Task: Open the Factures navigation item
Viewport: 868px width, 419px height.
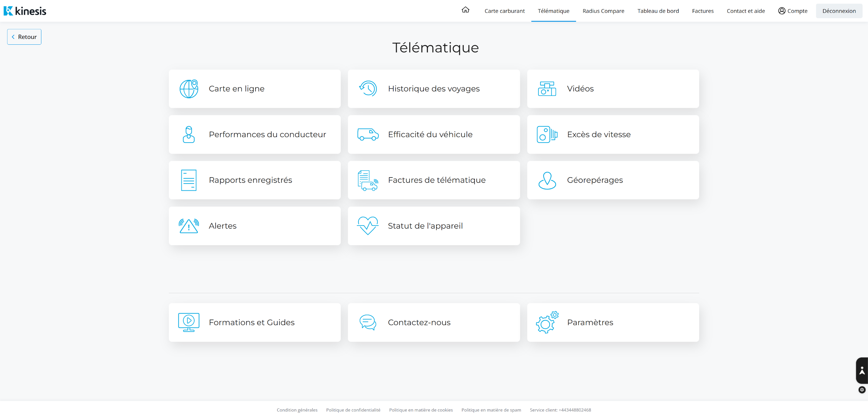Action: pyautogui.click(x=703, y=11)
